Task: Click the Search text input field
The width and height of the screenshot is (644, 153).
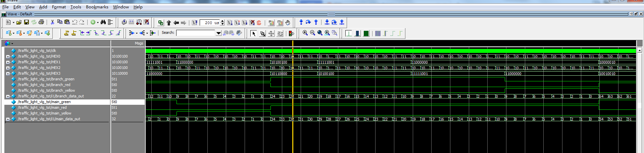Action: click(196, 33)
